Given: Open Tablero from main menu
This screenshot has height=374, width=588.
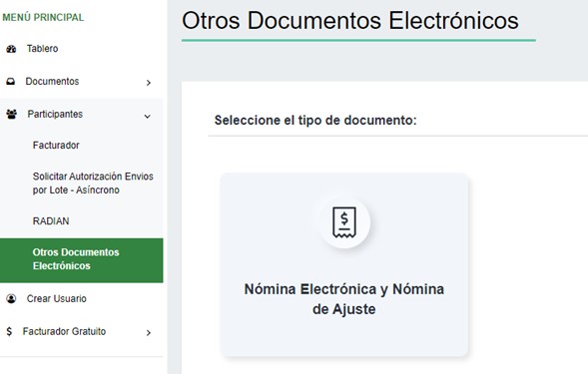Looking at the screenshot, I should (x=42, y=49).
